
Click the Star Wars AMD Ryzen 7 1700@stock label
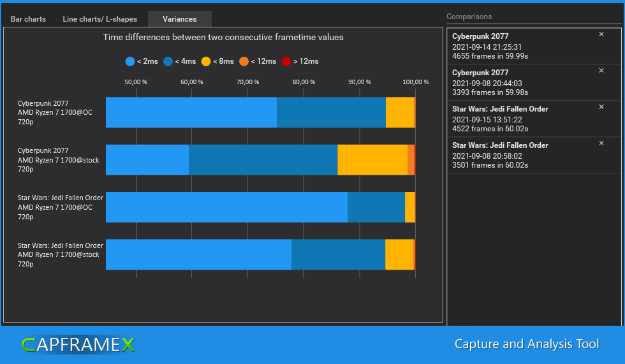(60, 254)
